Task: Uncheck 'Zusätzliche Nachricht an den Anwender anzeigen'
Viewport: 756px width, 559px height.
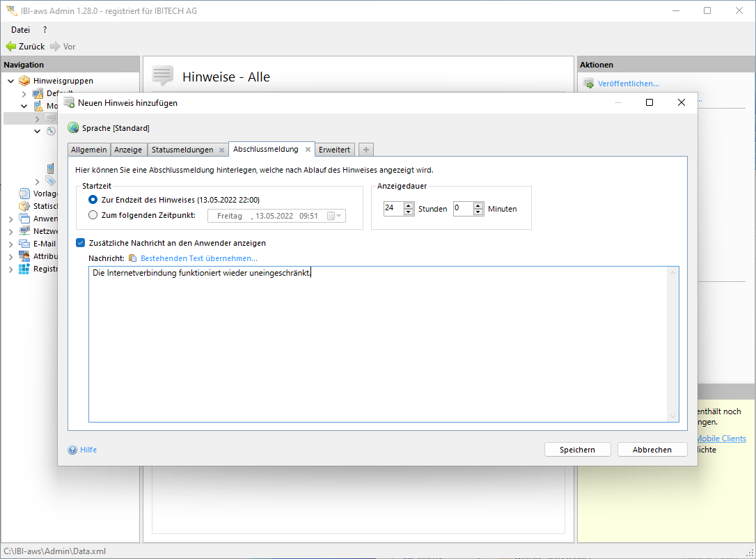Action: point(81,243)
